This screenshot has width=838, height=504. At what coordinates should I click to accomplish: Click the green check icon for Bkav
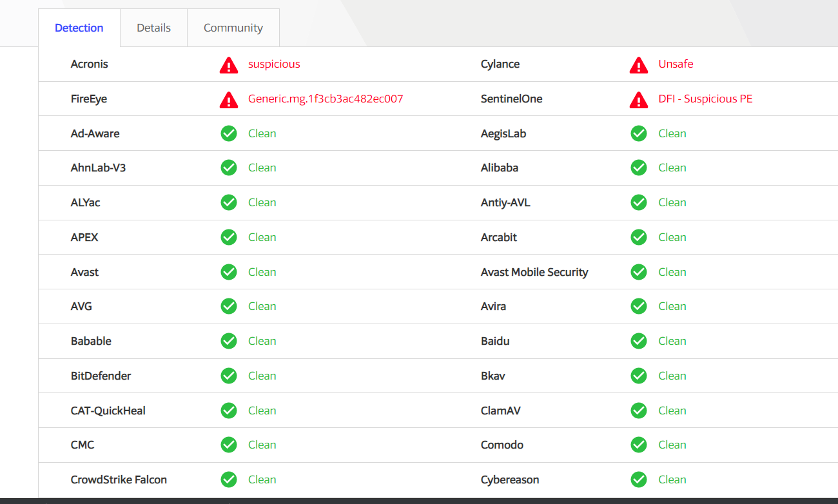click(639, 376)
